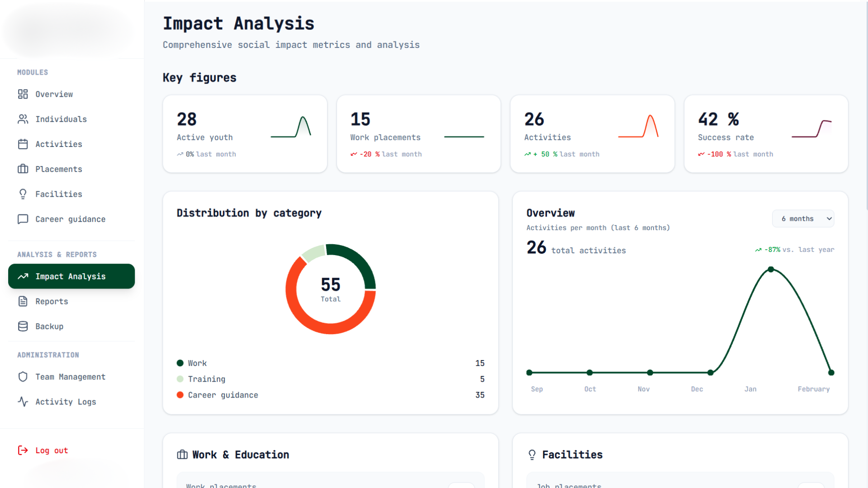
Task: Click the Facilities lightbulb icon
Action: (x=23, y=194)
